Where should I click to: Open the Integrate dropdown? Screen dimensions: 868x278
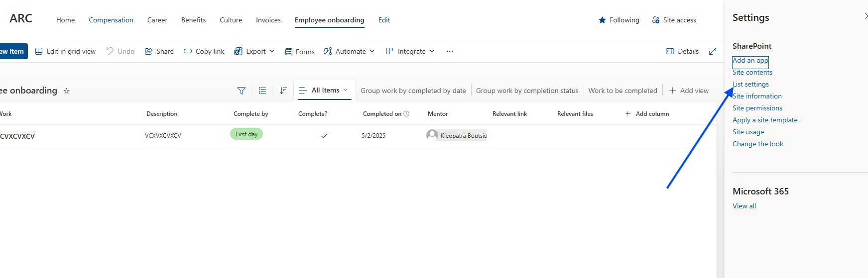coord(410,51)
